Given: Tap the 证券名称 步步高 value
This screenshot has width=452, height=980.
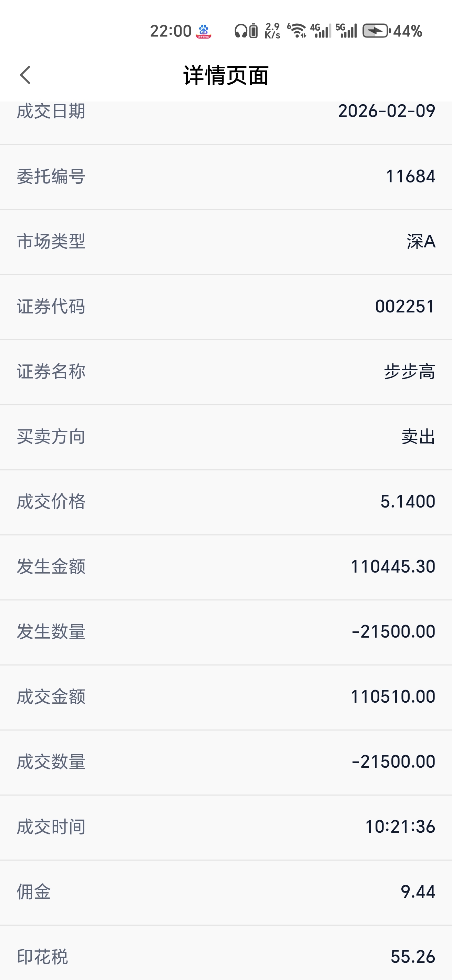Looking at the screenshot, I should (409, 372).
